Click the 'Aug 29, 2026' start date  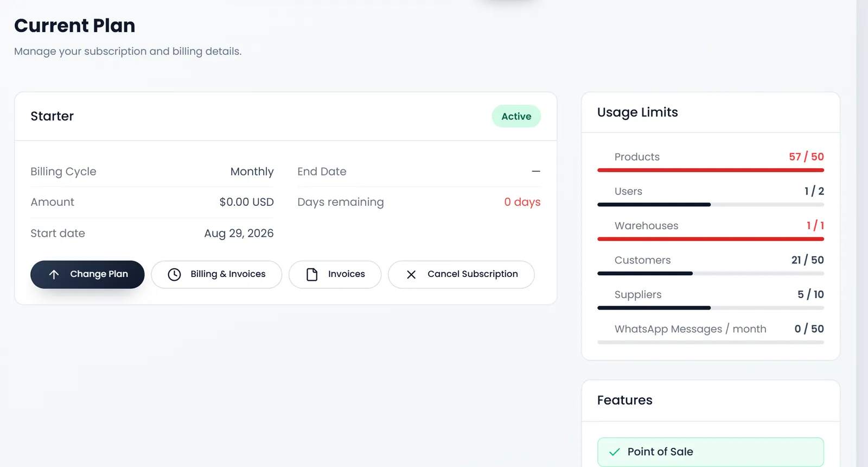(239, 233)
